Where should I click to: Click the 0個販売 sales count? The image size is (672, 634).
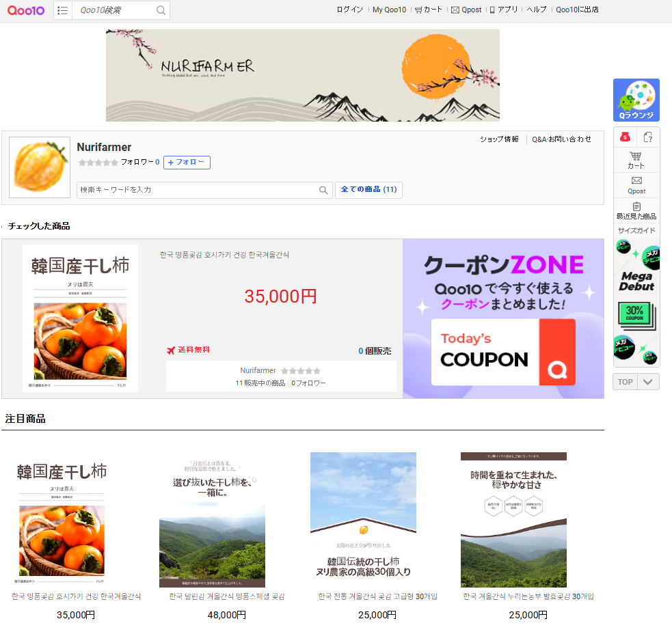click(x=375, y=351)
